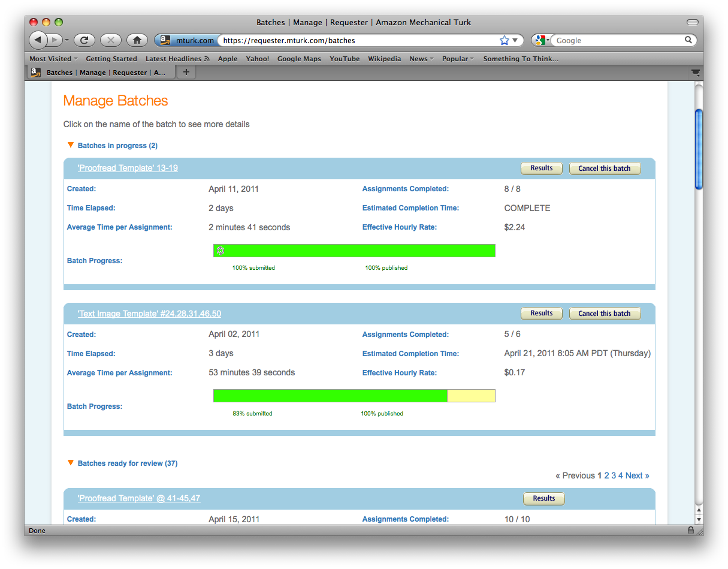
Task: Open the history dropdown next to forward arrow
Action: (67, 40)
